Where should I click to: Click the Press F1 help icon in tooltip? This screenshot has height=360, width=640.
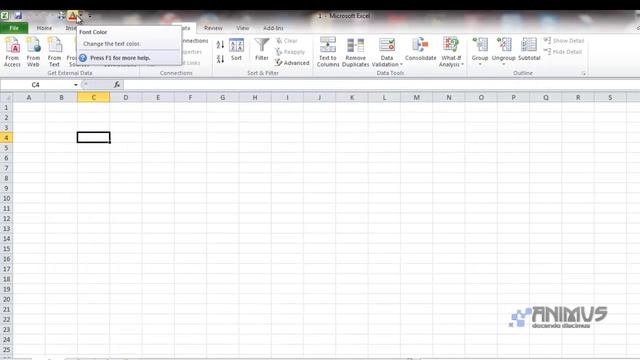click(x=83, y=58)
